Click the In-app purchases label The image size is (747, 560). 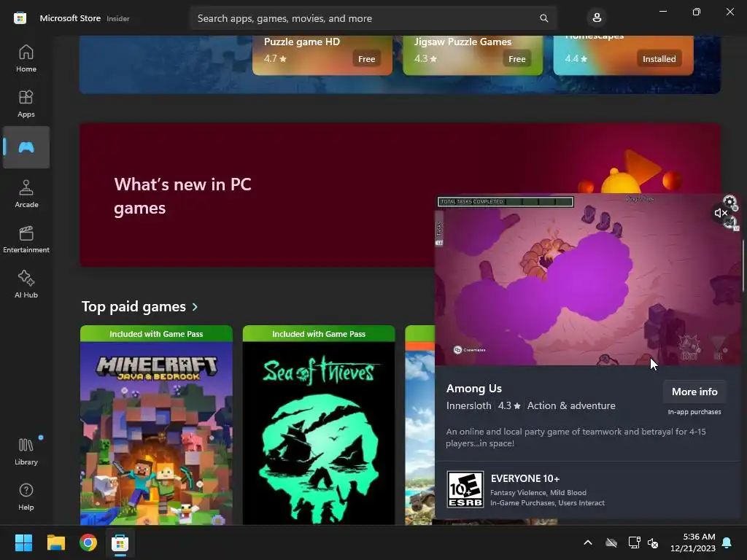(694, 412)
